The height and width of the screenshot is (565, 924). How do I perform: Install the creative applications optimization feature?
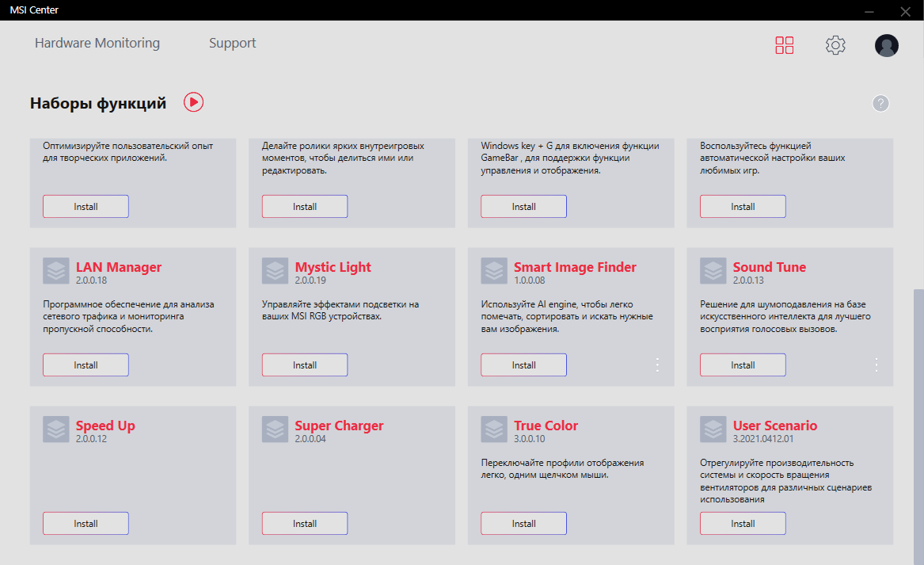click(86, 206)
